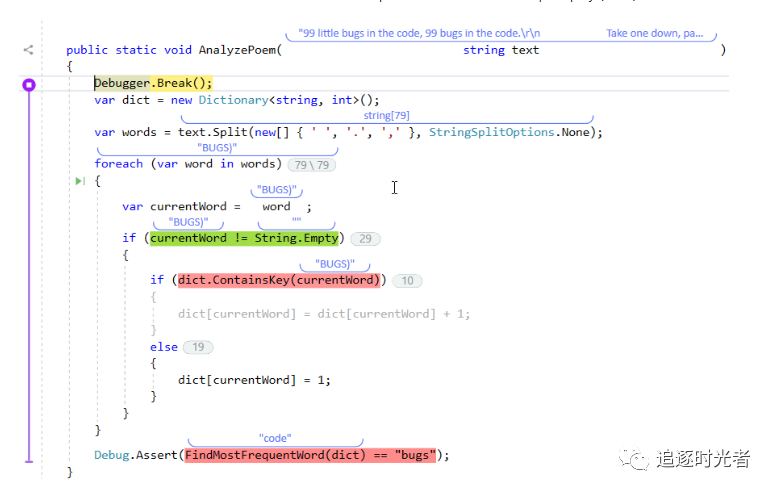Viewport: 775px width, 492px height.
Task: Click the purple execution range line end
Action: tap(29, 461)
